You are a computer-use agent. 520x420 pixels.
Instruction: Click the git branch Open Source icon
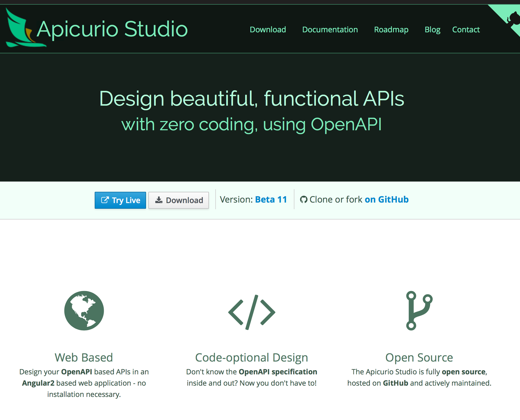tap(419, 311)
